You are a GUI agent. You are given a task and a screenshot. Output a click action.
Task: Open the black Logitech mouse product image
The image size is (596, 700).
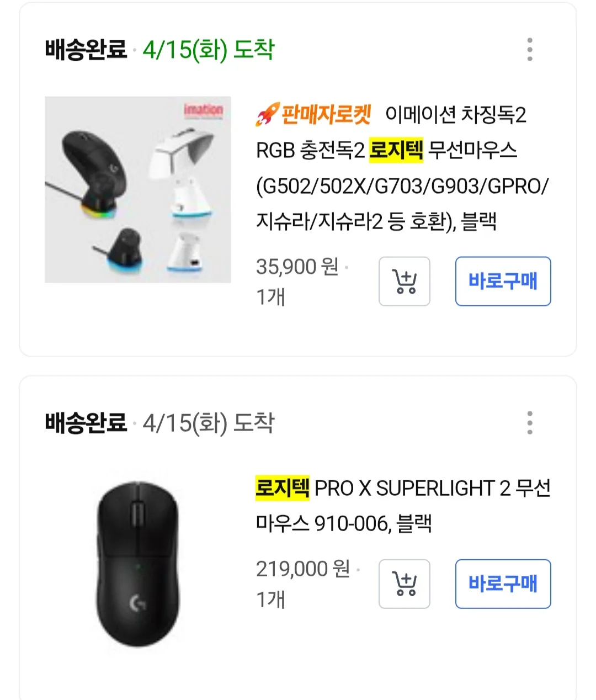click(x=137, y=564)
